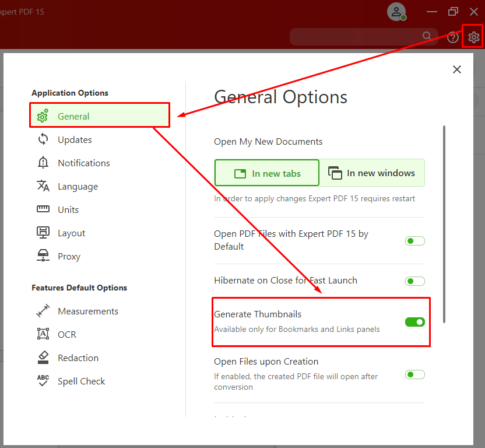Click Features Default Options section header
485x448 pixels.
pyautogui.click(x=79, y=288)
